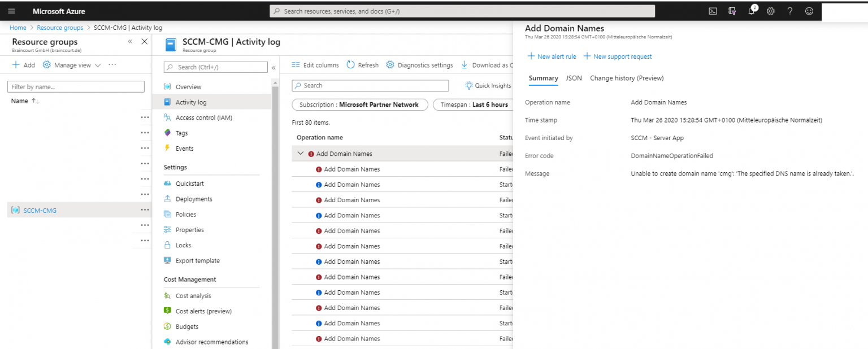The width and height of the screenshot is (868, 349).
Task: Open Azure Help via the question mark icon
Action: pyautogui.click(x=789, y=11)
